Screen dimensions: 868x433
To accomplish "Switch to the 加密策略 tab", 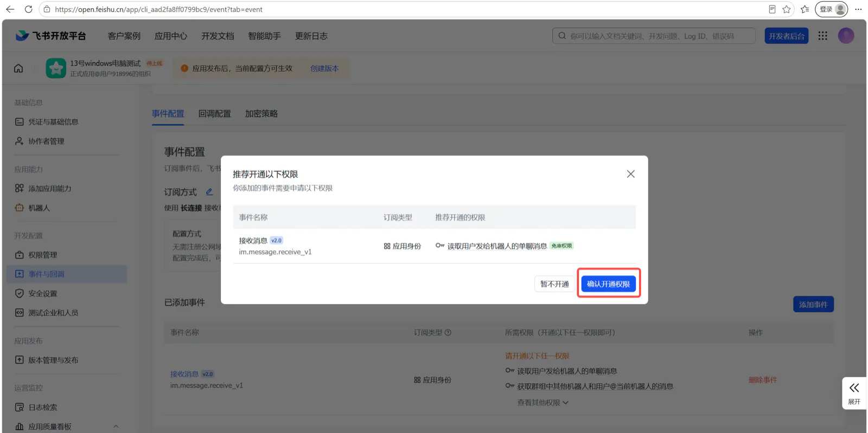I will (x=261, y=114).
